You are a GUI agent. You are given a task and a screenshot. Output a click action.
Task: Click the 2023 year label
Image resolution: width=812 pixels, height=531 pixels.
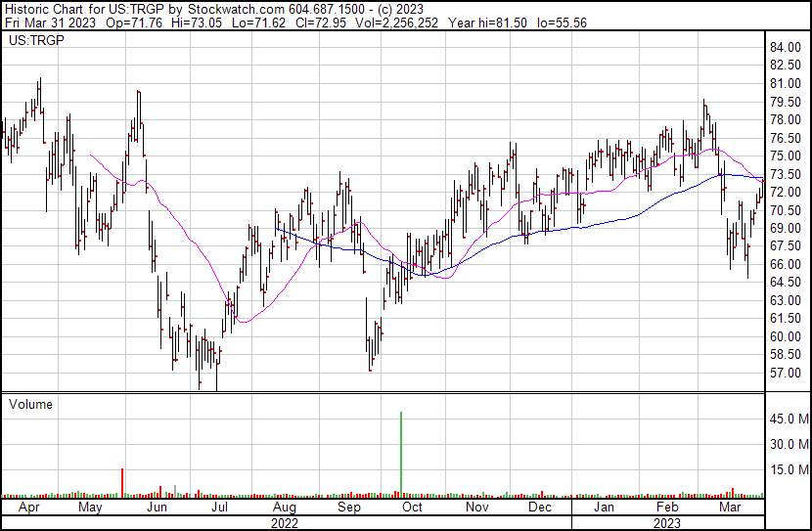(667, 523)
